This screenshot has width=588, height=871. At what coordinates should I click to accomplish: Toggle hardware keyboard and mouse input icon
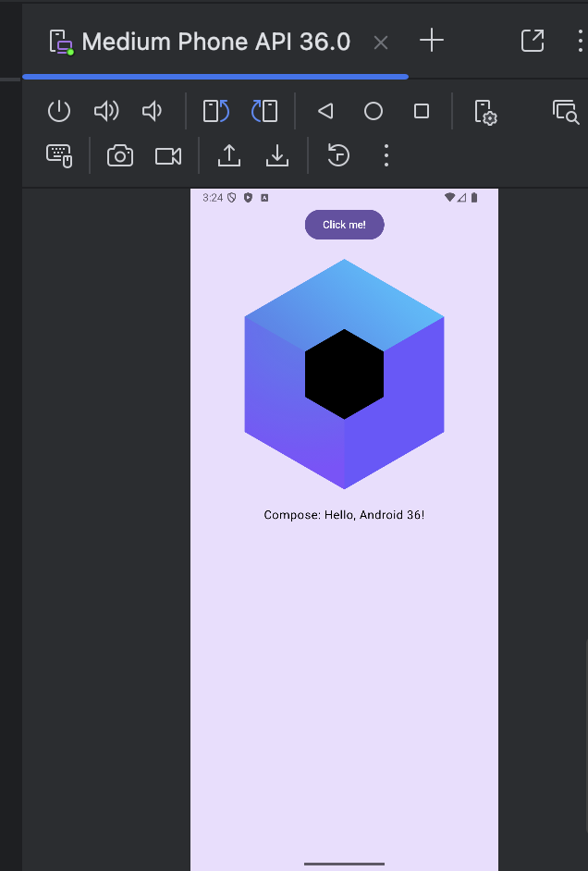pos(59,155)
